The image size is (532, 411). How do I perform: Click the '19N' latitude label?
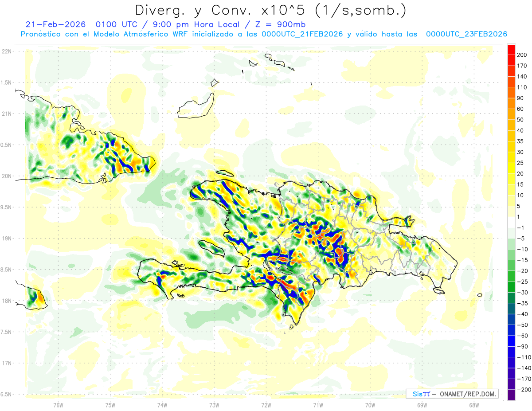pyautogui.click(x=7, y=239)
